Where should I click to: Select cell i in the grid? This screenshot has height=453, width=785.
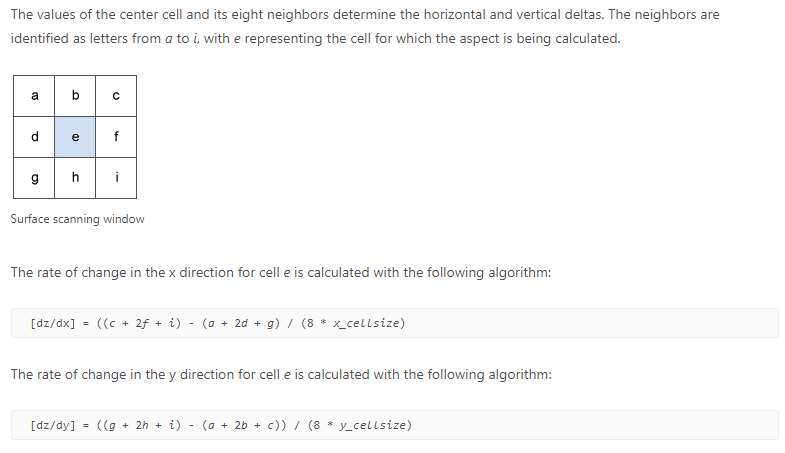pos(116,178)
